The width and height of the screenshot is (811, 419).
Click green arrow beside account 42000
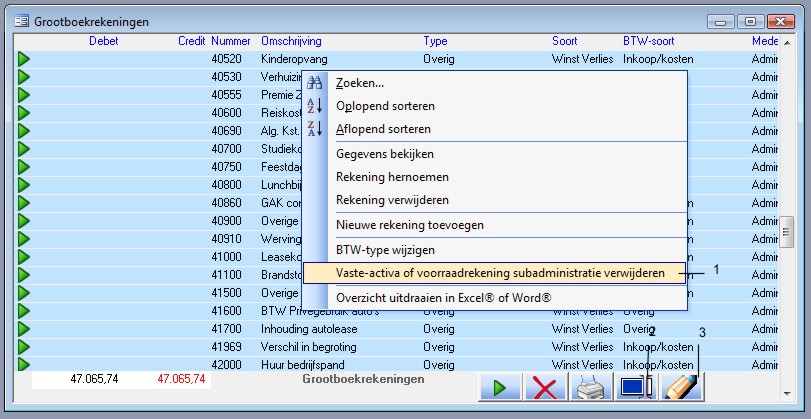24,365
